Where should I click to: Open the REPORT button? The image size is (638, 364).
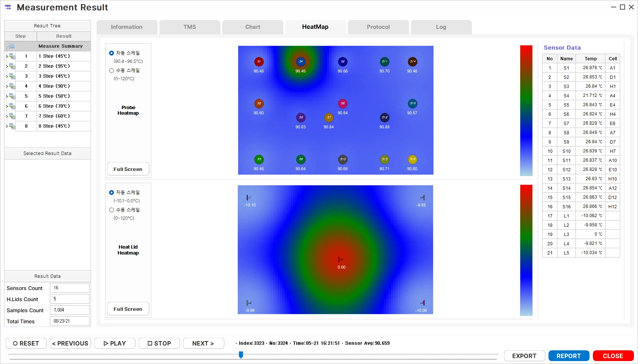pos(569,356)
